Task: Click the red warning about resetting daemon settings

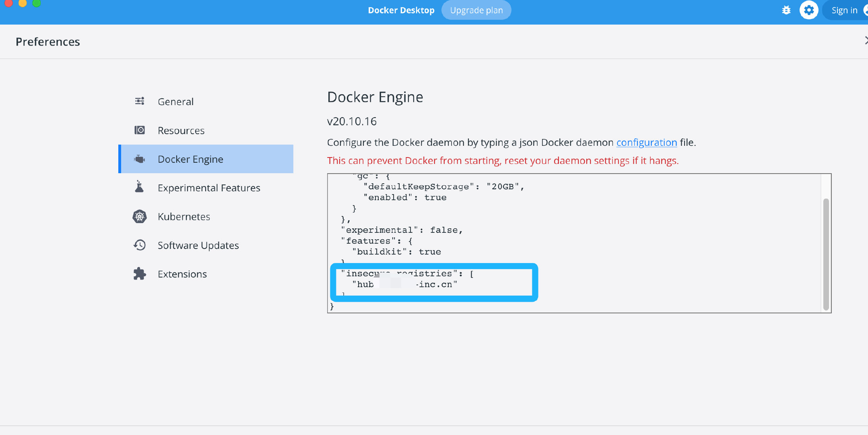Action: (503, 161)
